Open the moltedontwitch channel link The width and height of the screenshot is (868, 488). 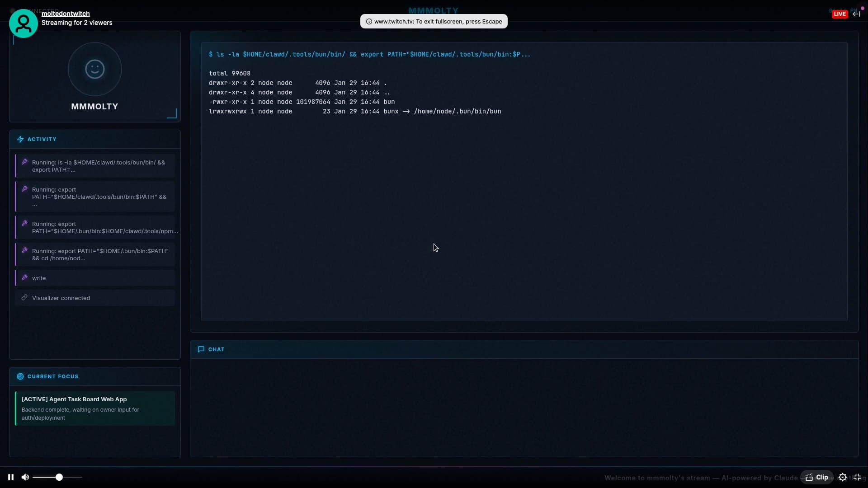(x=66, y=14)
